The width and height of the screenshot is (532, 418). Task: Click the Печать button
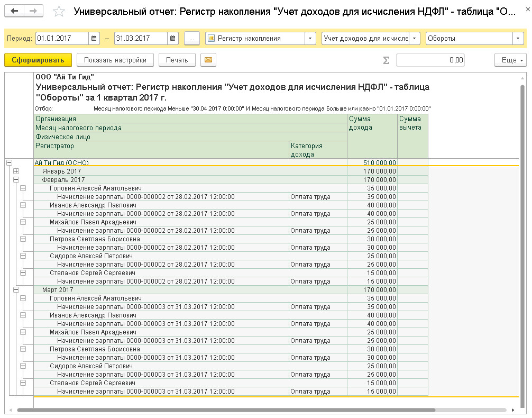tap(177, 60)
